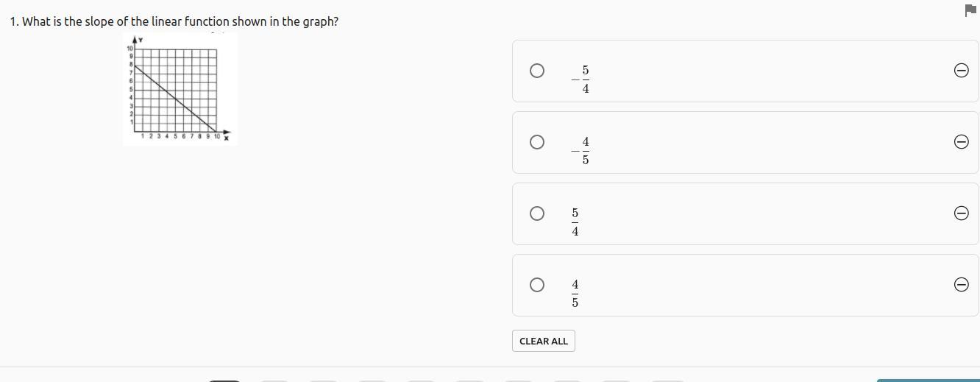Eliminate the −4/5 answer choice

961,142
